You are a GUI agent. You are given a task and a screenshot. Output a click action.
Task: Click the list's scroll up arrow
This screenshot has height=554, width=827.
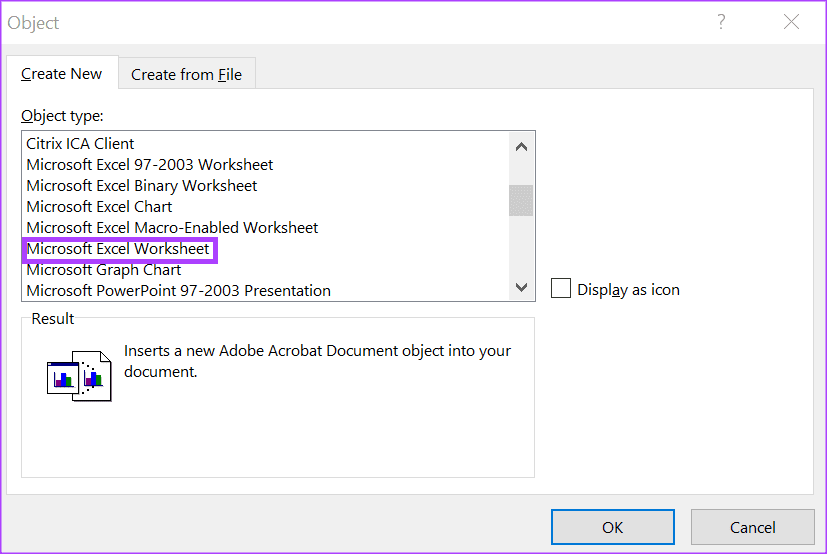(521, 147)
